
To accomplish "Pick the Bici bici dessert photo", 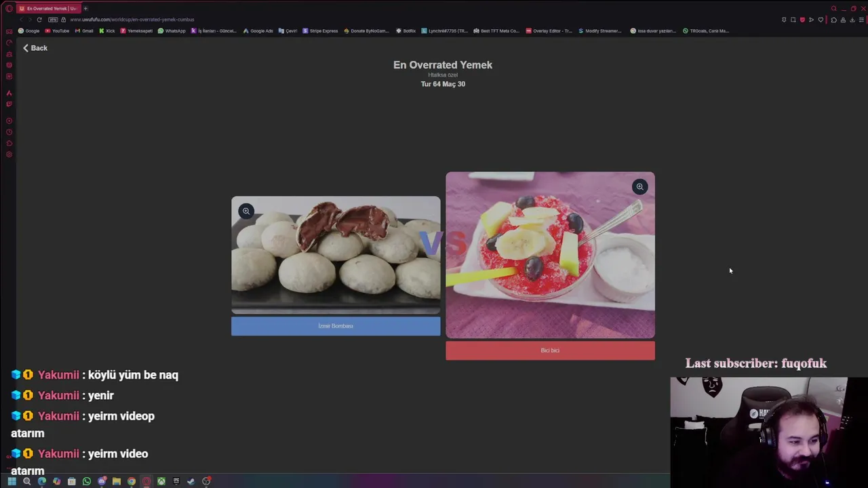I will [x=550, y=255].
